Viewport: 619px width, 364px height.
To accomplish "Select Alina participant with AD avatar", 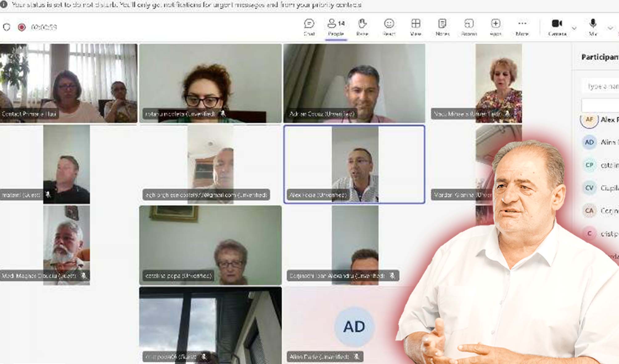I will 600,142.
